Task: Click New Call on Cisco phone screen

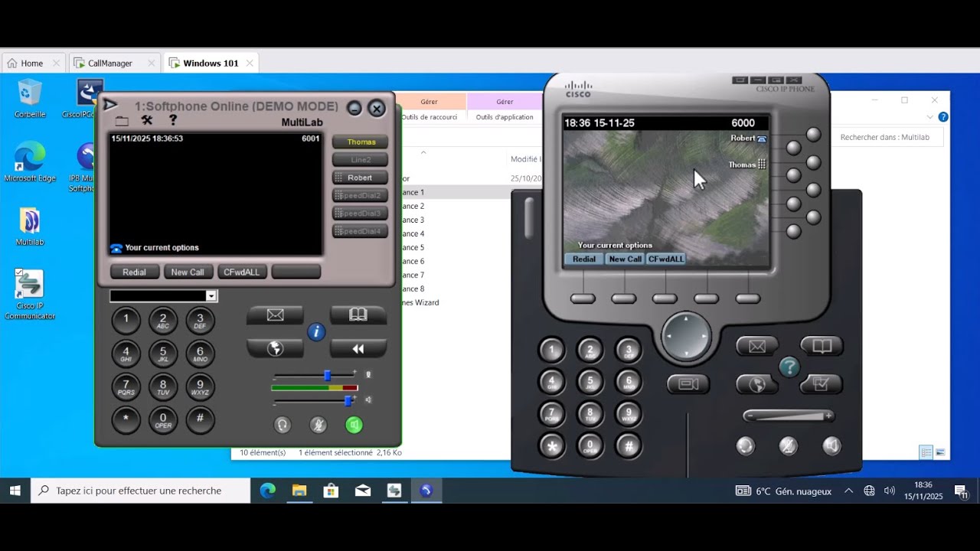Action: 625,259
